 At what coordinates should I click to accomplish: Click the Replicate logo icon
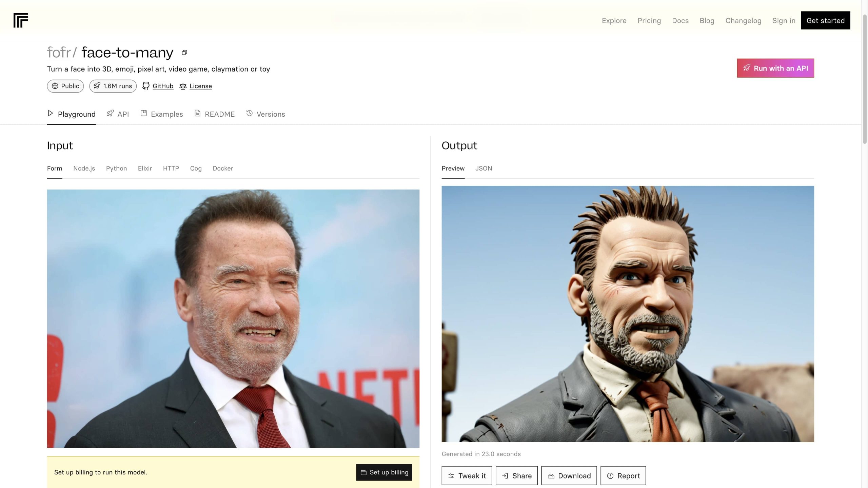(21, 20)
